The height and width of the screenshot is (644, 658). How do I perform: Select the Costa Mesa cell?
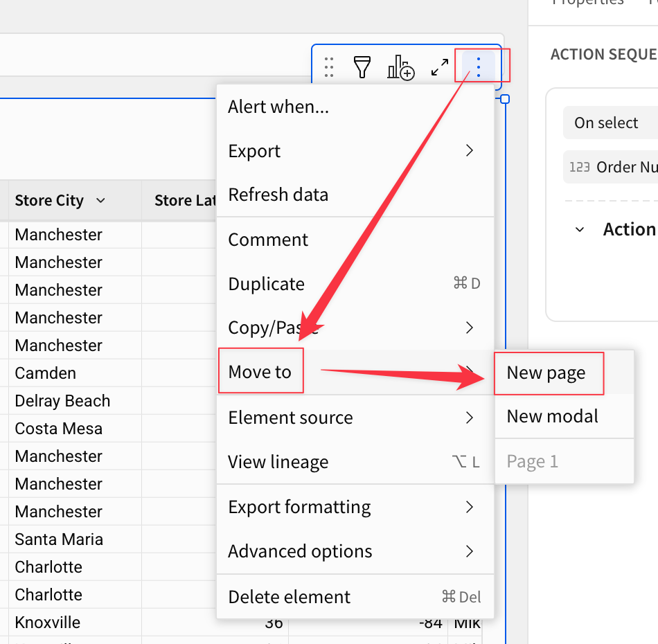coord(75,429)
